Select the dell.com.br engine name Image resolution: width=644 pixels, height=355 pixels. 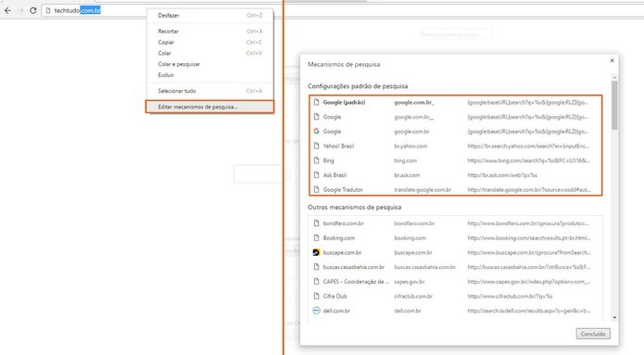click(336, 311)
